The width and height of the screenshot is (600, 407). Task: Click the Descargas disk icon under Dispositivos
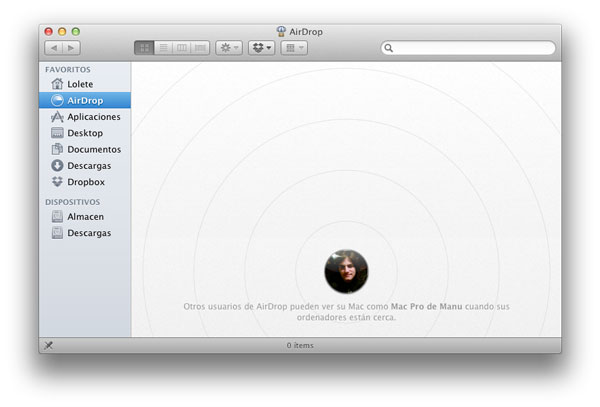pyautogui.click(x=57, y=233)
